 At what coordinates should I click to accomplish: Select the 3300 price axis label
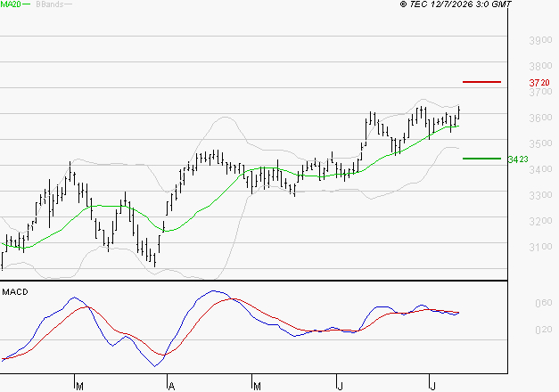540,195
